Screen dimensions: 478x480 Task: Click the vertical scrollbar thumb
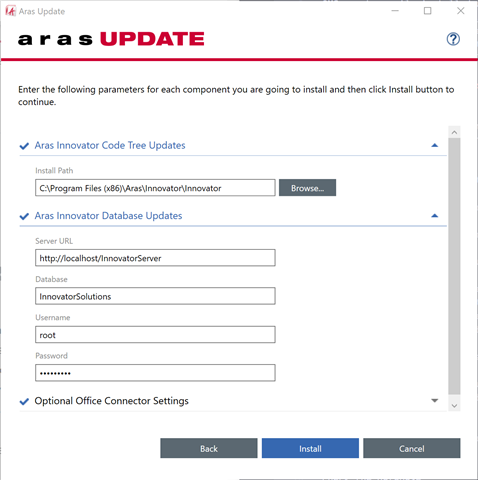point(454,266)
